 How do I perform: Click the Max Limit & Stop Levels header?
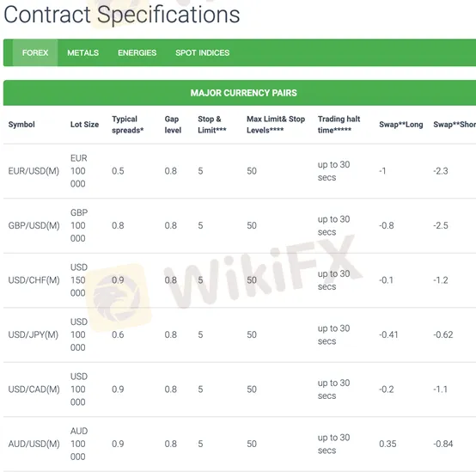pos(276,125)
